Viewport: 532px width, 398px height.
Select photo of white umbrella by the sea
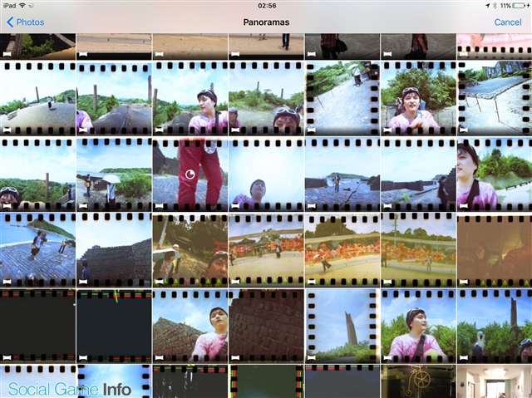tap(114, 174)
